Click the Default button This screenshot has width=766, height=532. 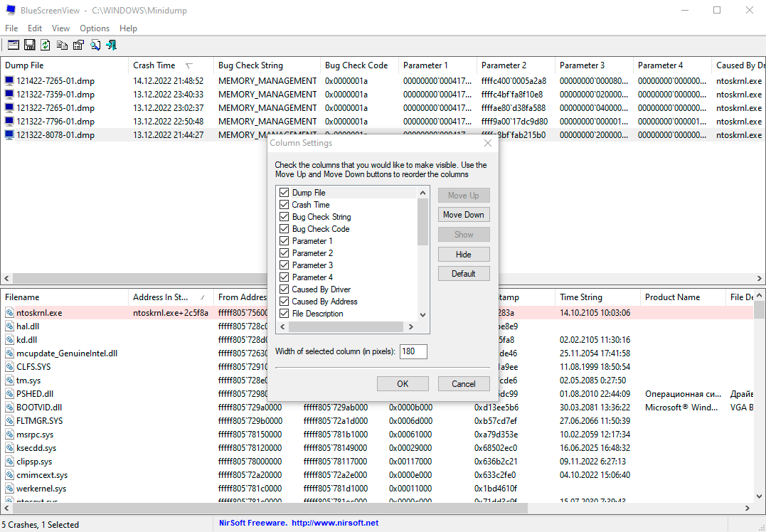tap(464, 274)
